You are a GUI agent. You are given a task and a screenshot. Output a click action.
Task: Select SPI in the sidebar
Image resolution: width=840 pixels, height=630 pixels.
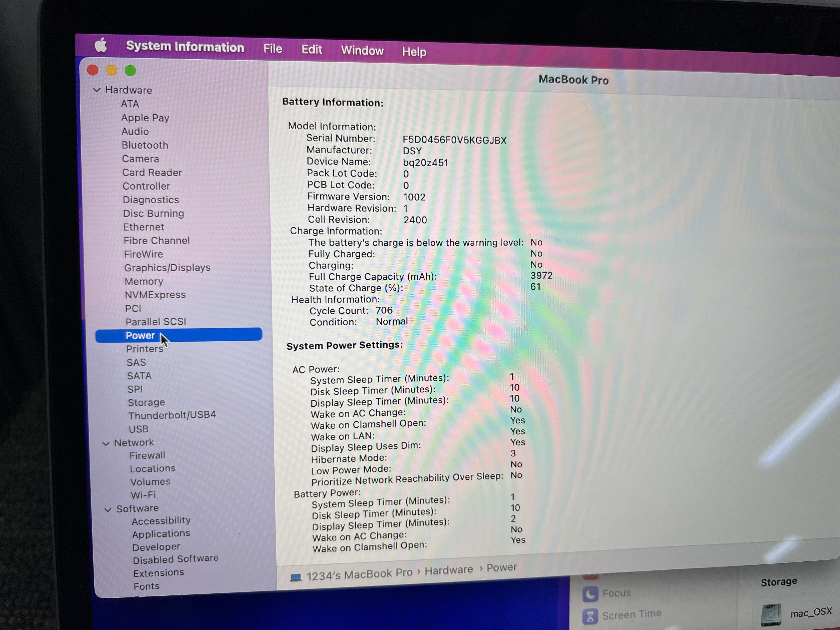click(135, 389)
